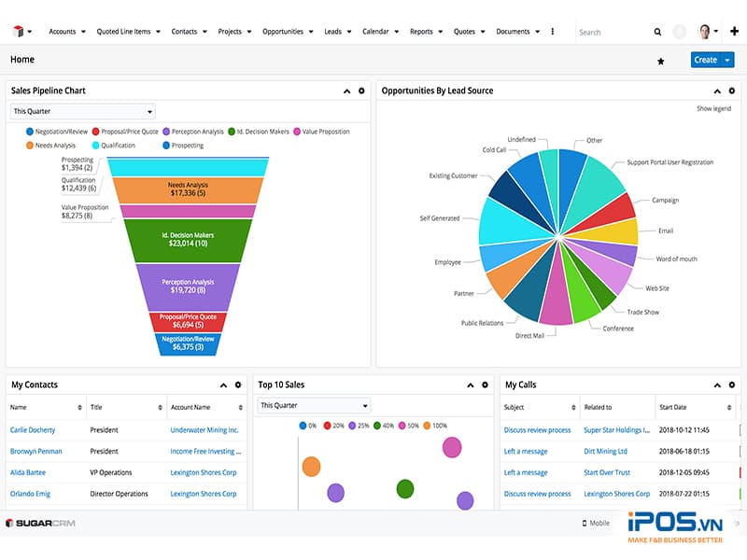Click the overflow ellipsis in the navigation bar

(x=554, y=31)
